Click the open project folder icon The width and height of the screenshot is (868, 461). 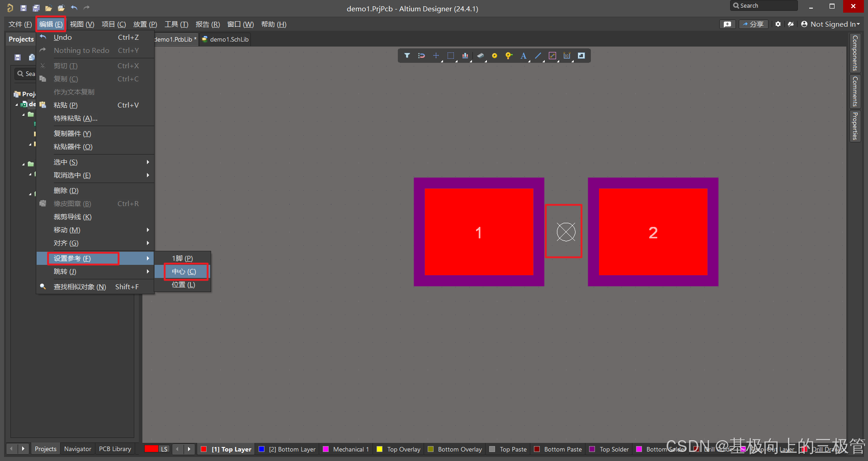[x=61, y=8]
